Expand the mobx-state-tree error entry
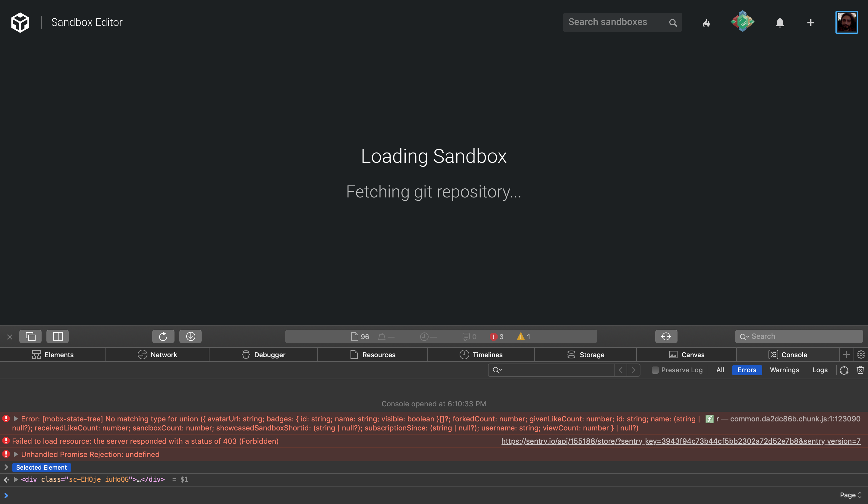Screen dimensions: 868x504 15,419
